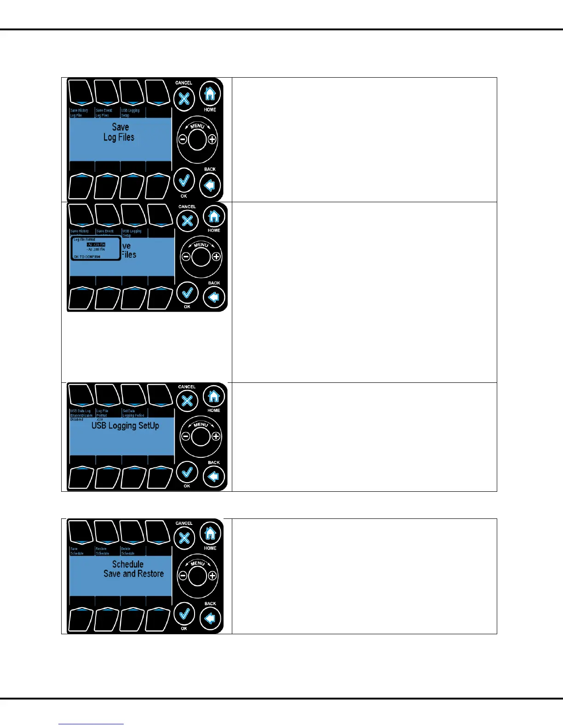This screenshot has width=563, height=728.
Task: Select Save History Log File on first panel
Action: [79, 113]
